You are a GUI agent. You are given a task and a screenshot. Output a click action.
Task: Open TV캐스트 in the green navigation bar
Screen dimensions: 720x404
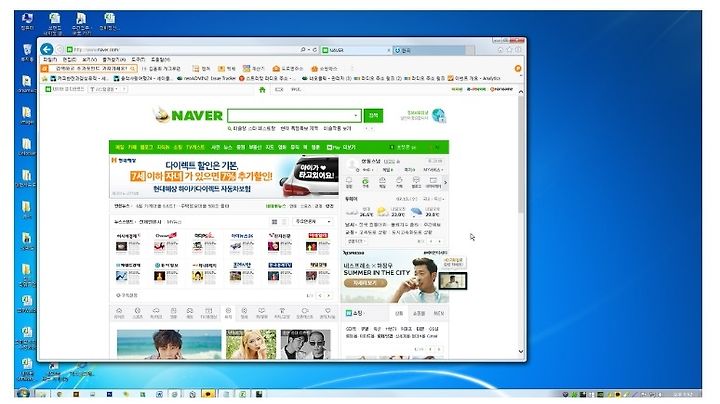click(196, 147)
